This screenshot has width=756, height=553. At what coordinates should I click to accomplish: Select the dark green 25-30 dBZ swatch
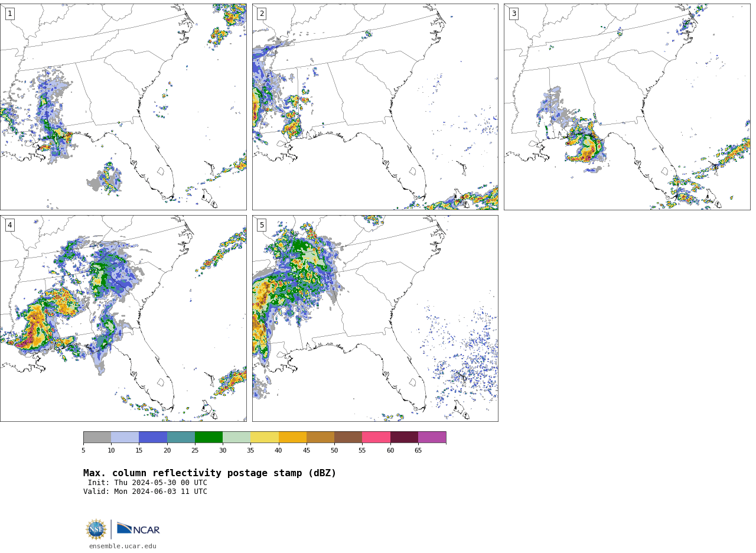point(208,437)
